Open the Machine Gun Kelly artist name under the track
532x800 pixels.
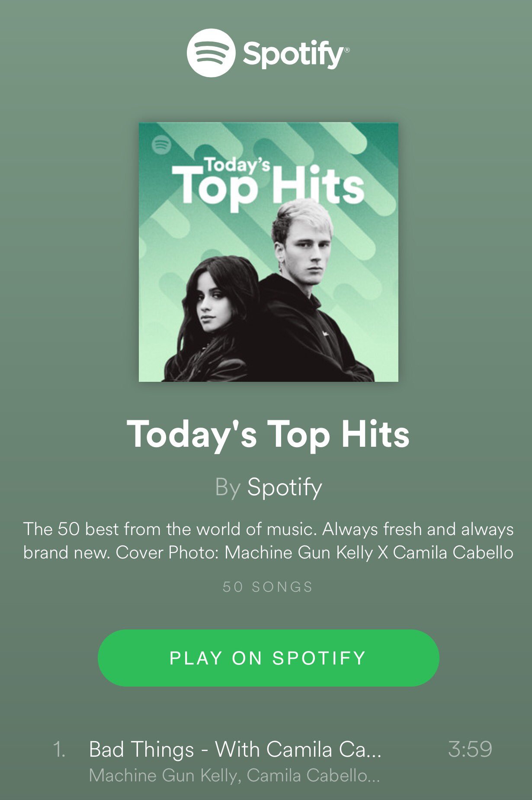coord(163,775)
